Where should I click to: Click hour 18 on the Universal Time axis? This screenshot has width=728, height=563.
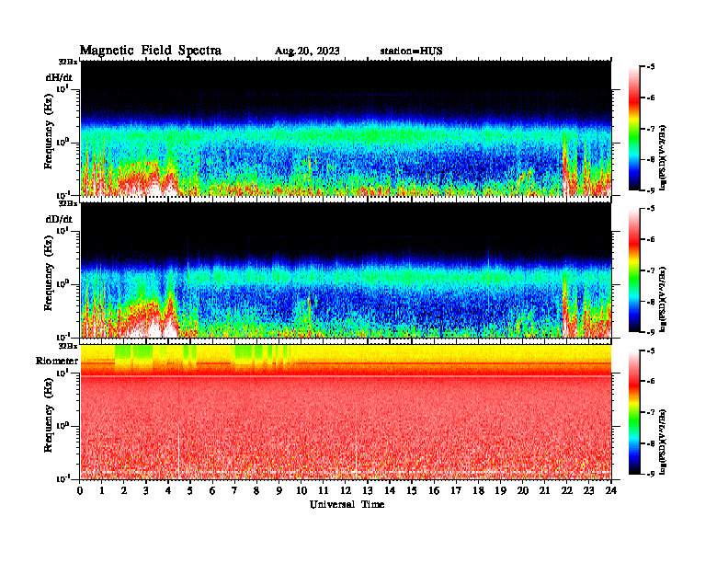(478, 491)
